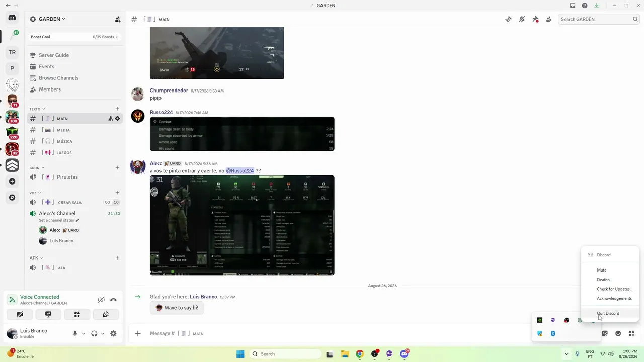Choose Check for Updates... tray entry
The width and height of the screenshot is (644, 362).
click(610, 289)
